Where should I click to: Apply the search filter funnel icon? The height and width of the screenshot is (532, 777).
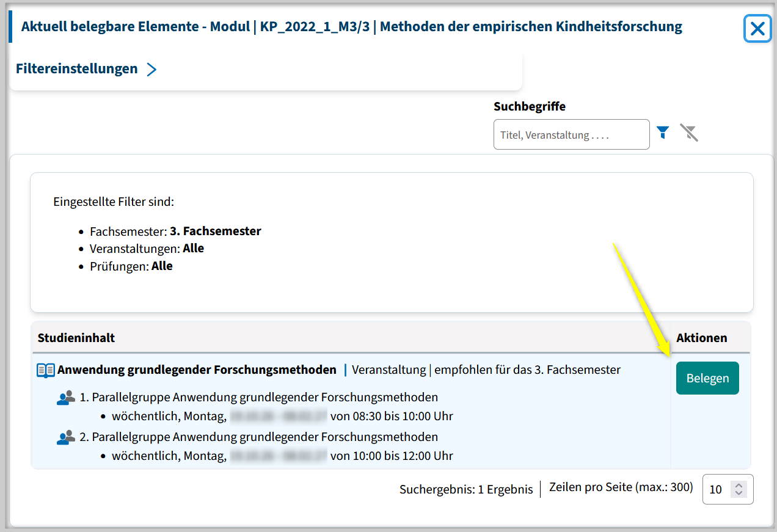tap(663, 132)
